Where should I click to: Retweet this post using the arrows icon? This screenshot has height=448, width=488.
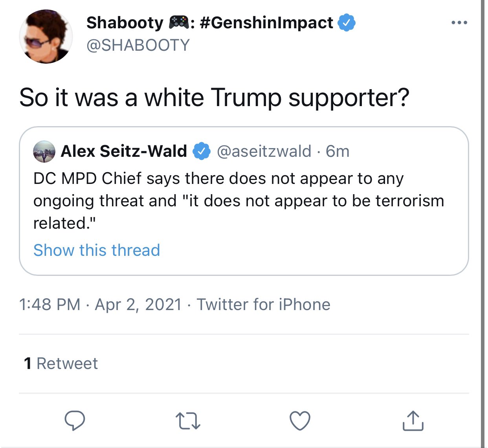pos(187,420)
